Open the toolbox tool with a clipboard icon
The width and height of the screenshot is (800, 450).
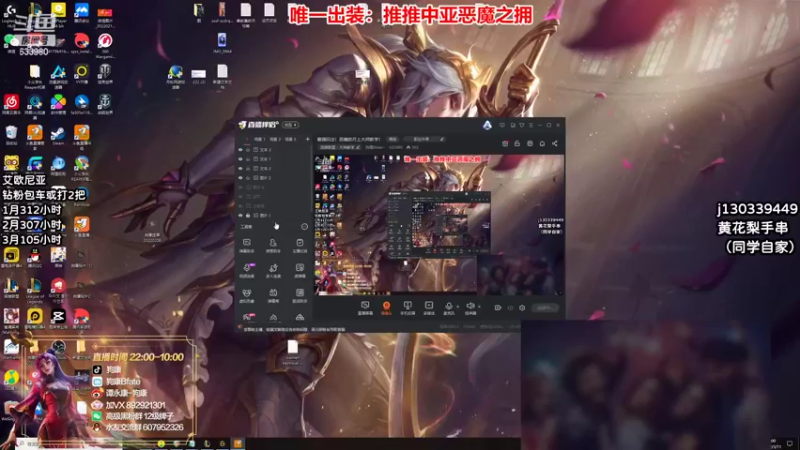tap(299, 245)
